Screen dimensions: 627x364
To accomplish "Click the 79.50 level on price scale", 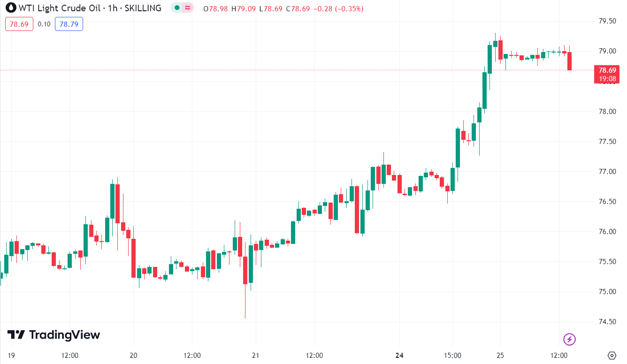I will point(607,21).
